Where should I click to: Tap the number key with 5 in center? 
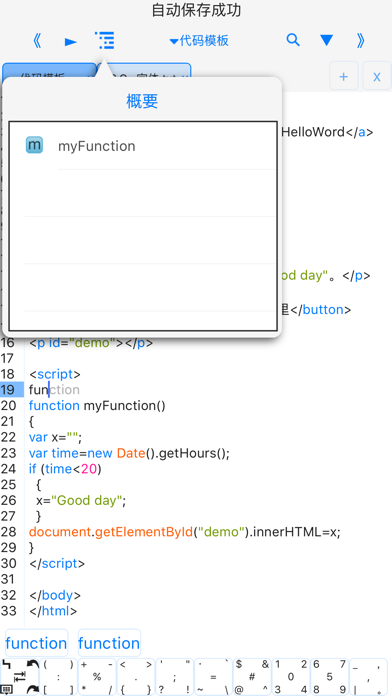(330, 677)
